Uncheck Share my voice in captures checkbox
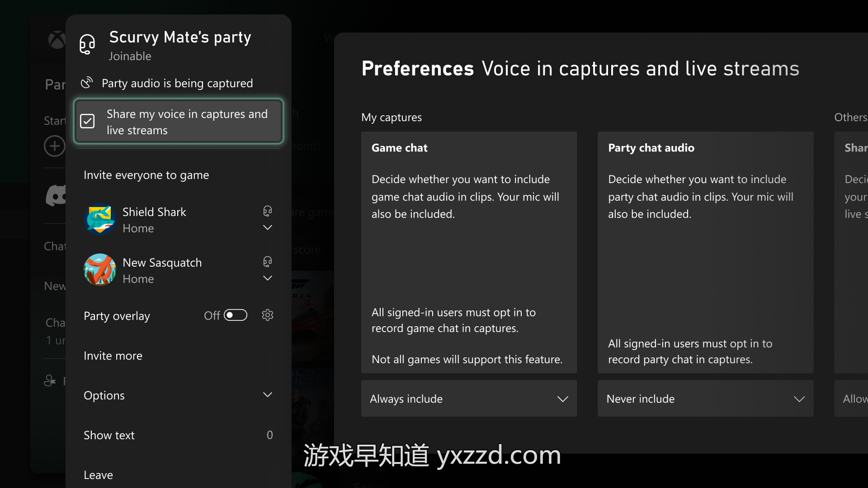Viewport: 868px width, 488px height. pos(87,121)
